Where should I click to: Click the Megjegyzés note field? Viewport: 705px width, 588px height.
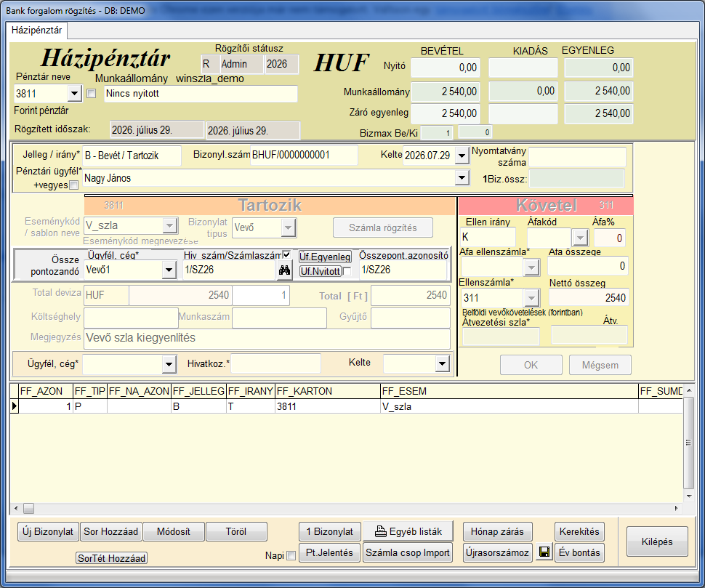(267, 338)
